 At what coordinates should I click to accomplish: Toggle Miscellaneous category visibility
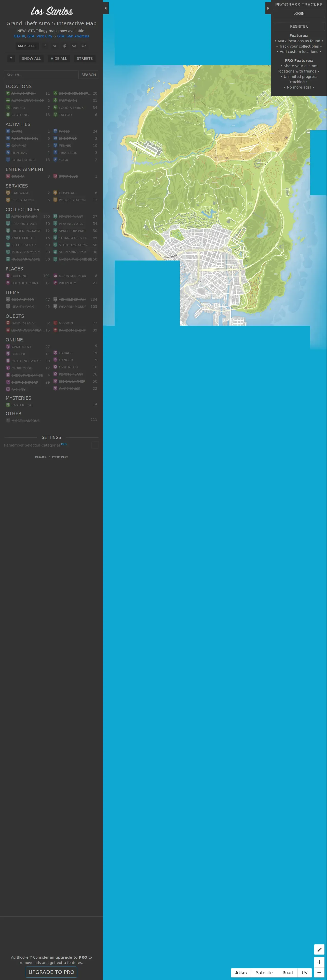tap(51, 420)
